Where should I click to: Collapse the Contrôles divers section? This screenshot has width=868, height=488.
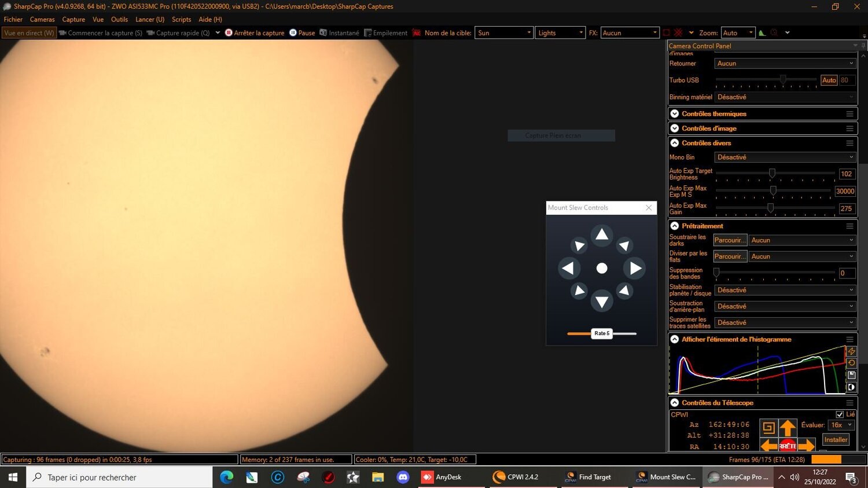[675, 143]
